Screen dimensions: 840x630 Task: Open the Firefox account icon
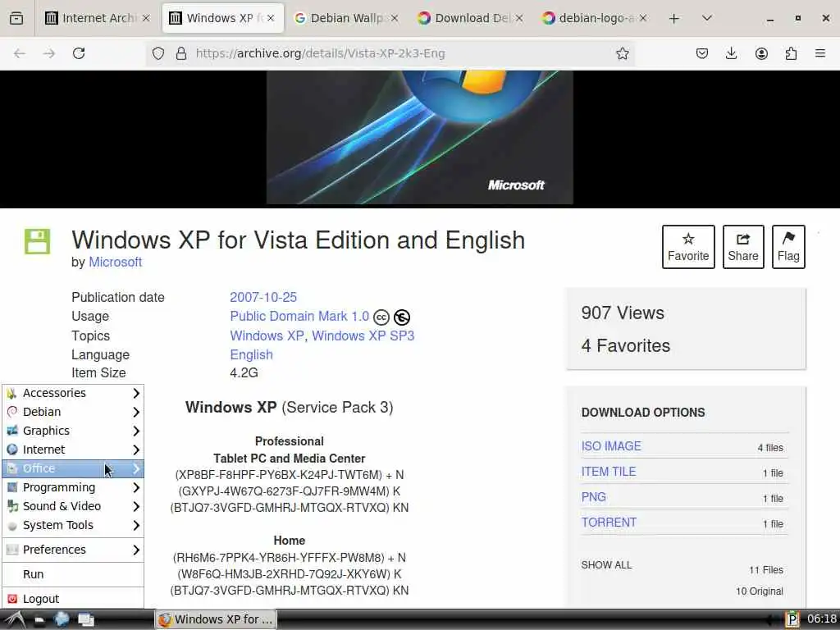pos(761,53)
